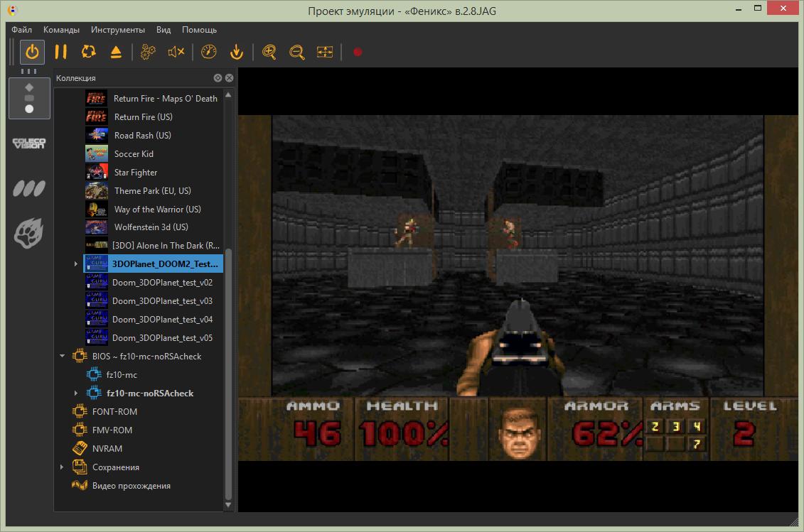This screenshot has width=804, height=532.
Task: Select Return Fire (US) game
Action: coord(143,117)
